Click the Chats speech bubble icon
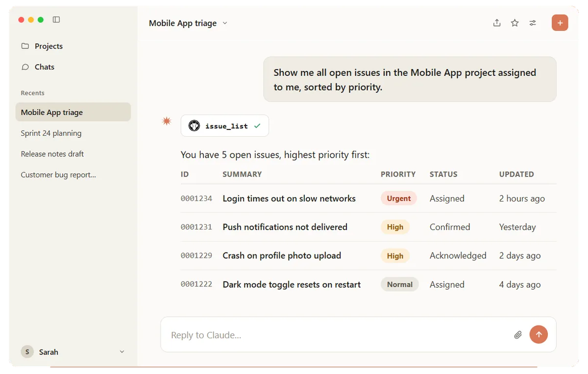This screenshot has width=588, height=374. (25, 67)
